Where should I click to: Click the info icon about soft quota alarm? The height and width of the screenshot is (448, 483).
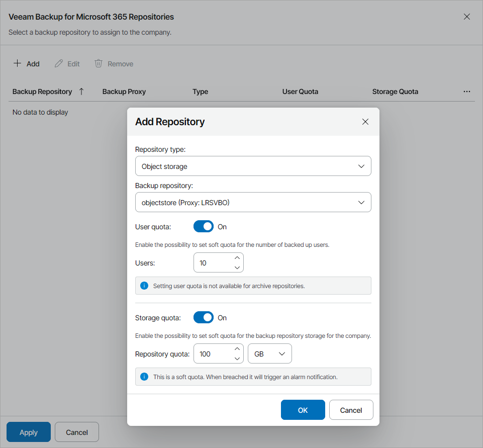click(x=144, y=377)
